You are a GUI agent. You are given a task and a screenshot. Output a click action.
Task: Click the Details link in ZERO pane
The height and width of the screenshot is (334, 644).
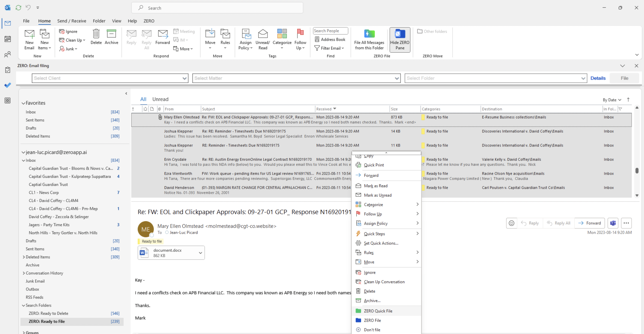tap(598, 78)
